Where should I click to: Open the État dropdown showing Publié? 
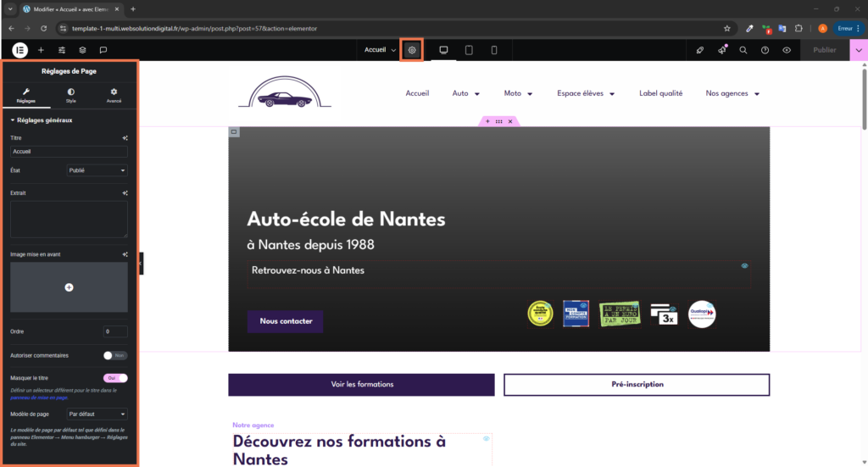[x=97, y=170]
